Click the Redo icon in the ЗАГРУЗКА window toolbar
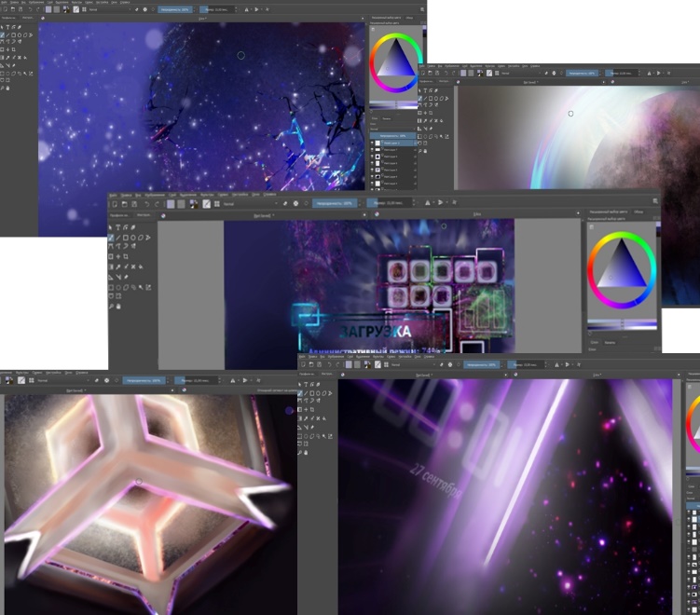The width and height of the screenshot is (700, 615). click(157, 203)
